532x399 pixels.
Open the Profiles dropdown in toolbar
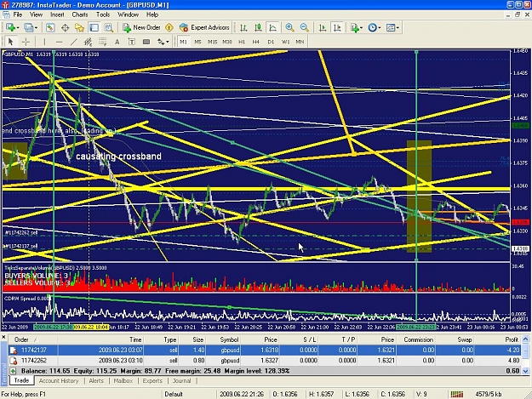pyautogui.click(x=31, y=27)
